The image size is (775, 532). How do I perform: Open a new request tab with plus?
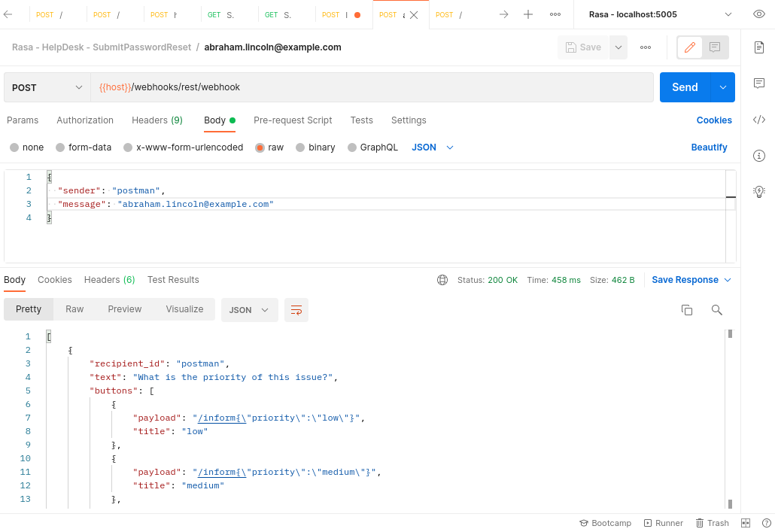click(x=528, y=14)
